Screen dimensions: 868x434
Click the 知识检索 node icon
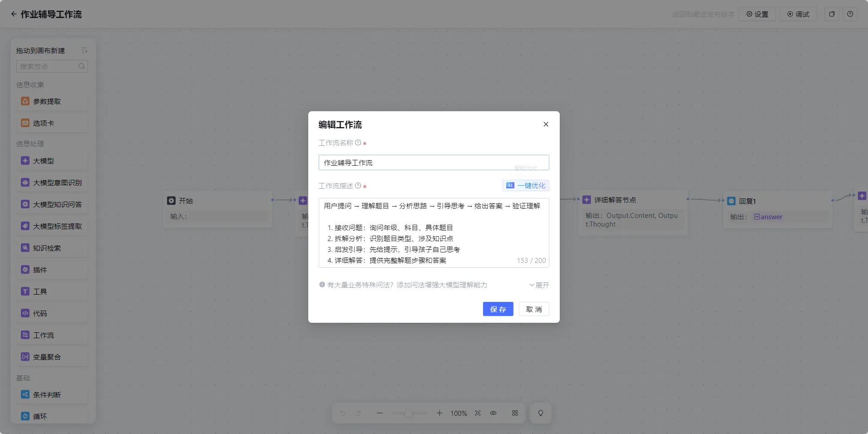25,248
